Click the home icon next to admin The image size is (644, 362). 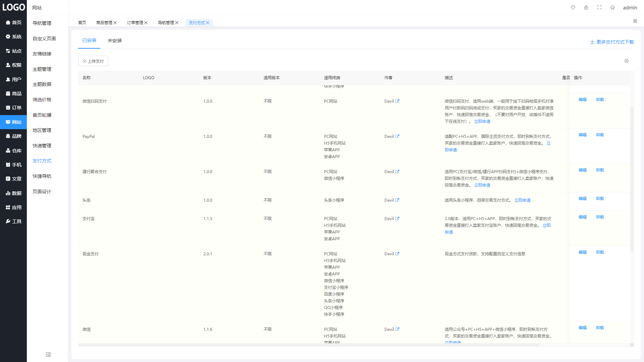612,7
